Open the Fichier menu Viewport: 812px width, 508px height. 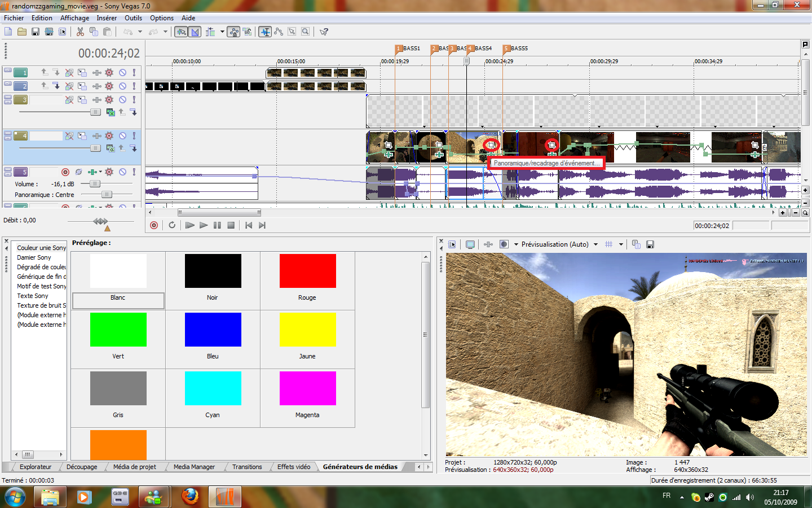pos(14,18)
